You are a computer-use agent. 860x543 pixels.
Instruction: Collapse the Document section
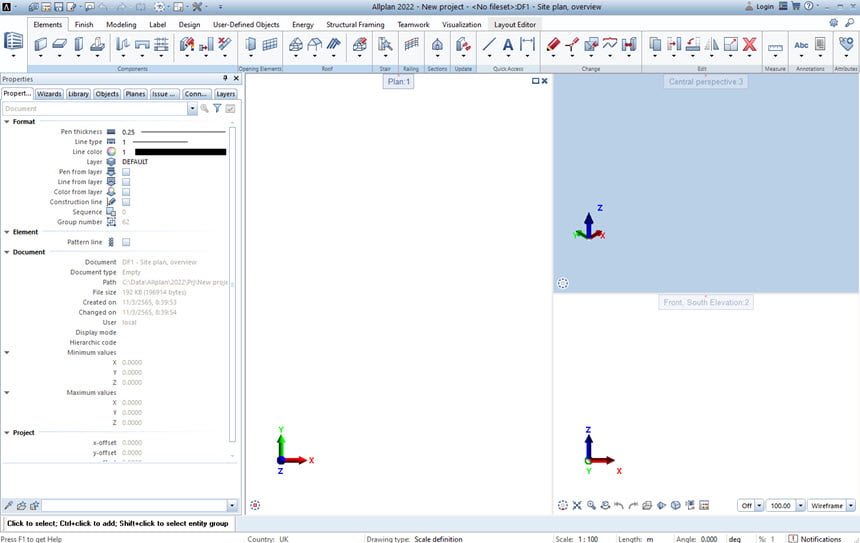[x=7, y=252]
